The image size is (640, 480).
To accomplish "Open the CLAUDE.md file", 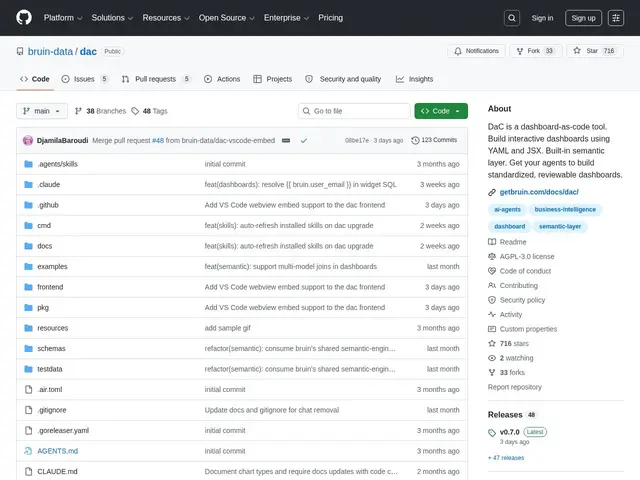I will (57, 471).
